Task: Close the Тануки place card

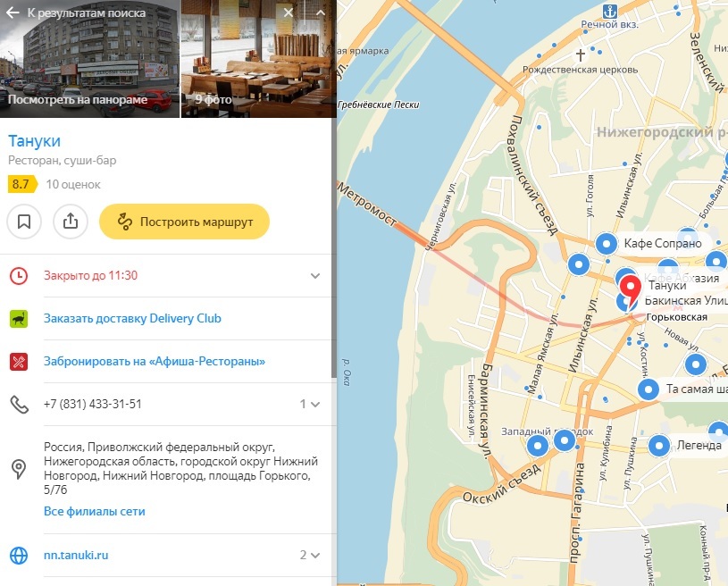Action: (x=289, y=13)
